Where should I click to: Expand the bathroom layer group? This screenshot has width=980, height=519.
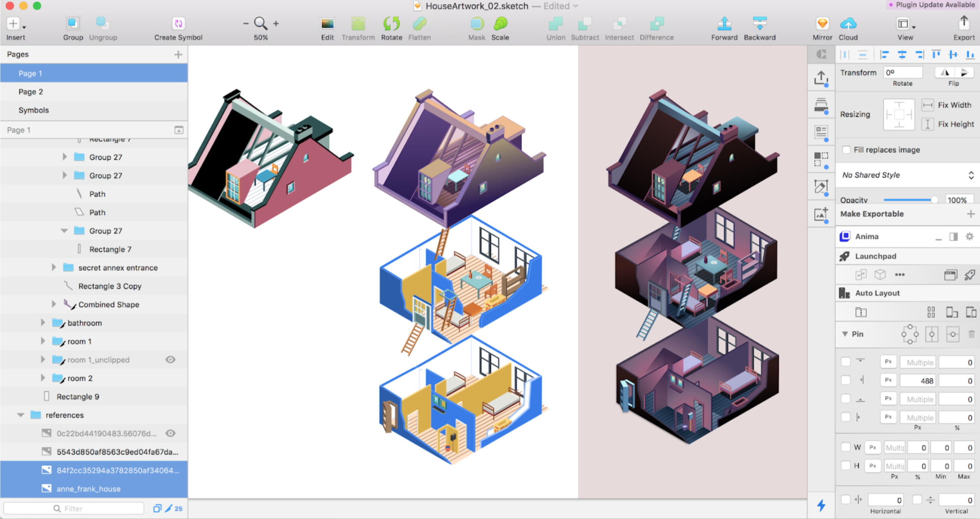pos(43,323)
